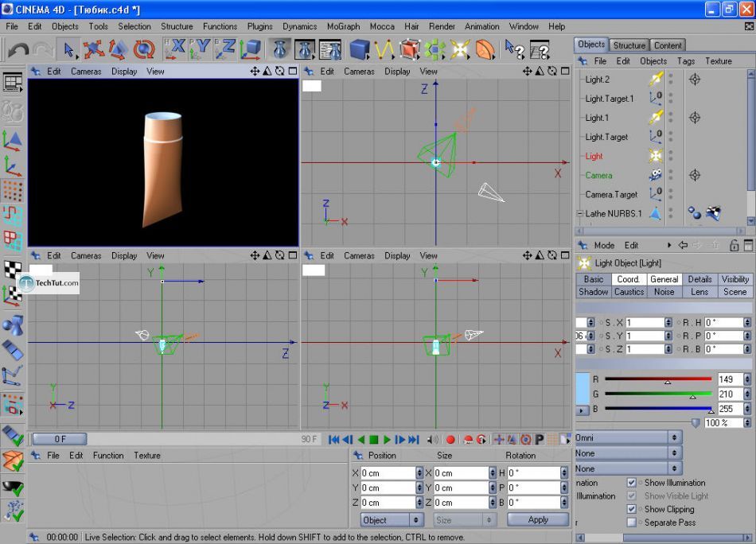Enable Separate Pass checkbox

[631, 523]
